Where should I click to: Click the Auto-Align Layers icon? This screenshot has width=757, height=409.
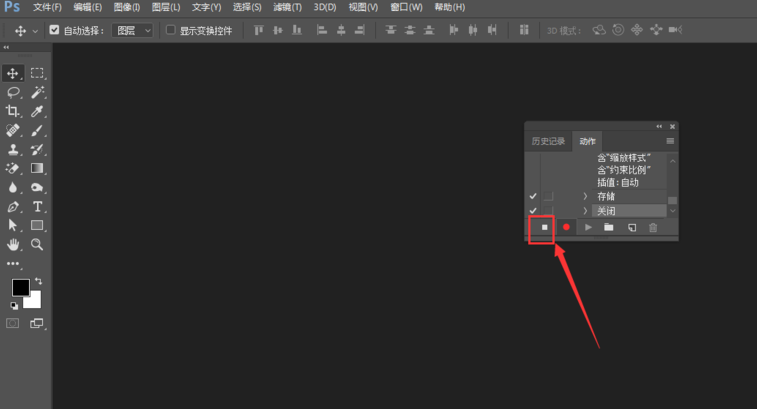click(524, 30)
